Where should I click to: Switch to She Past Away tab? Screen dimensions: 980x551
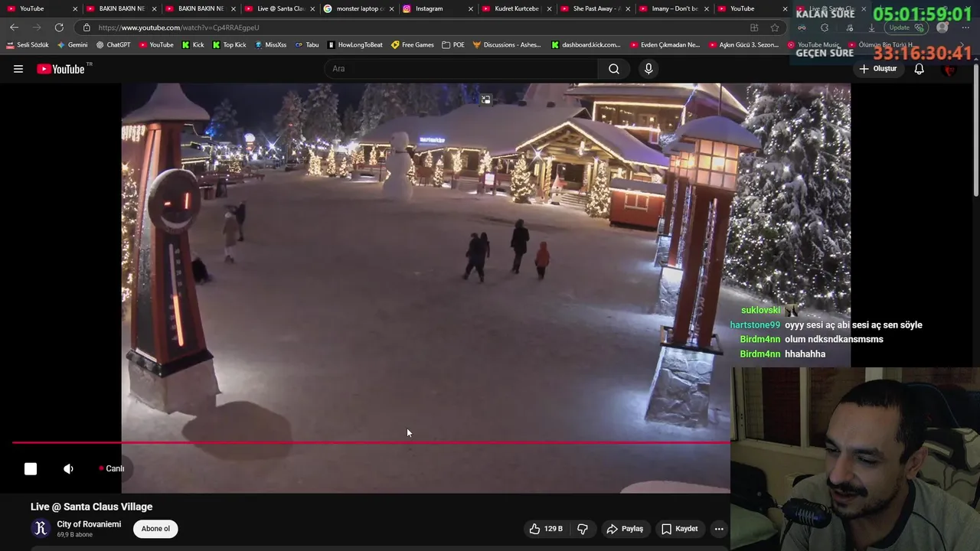(x=595, y=8)
